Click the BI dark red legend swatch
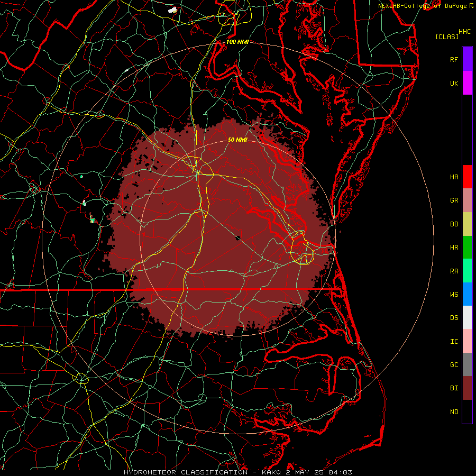The height and width of the screenshot is (476, 476). (467, 388)
